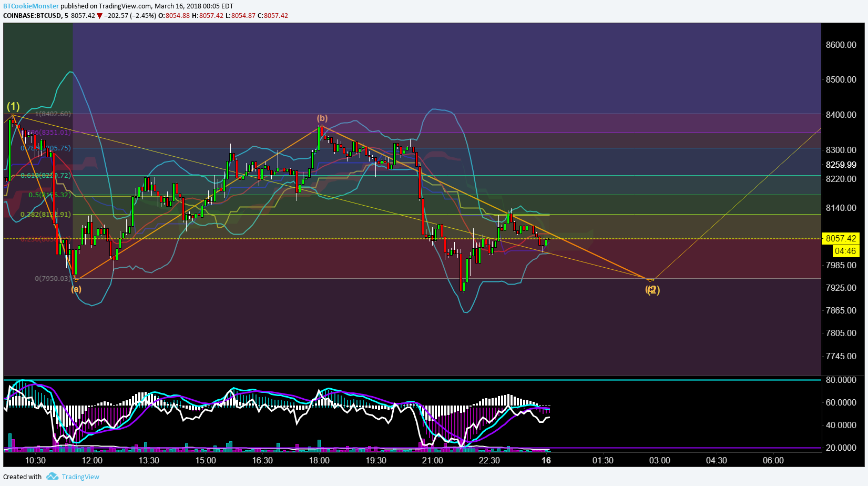Click the 22:30 time axis label
Viewport: 868px width, 486px height.
489,460
